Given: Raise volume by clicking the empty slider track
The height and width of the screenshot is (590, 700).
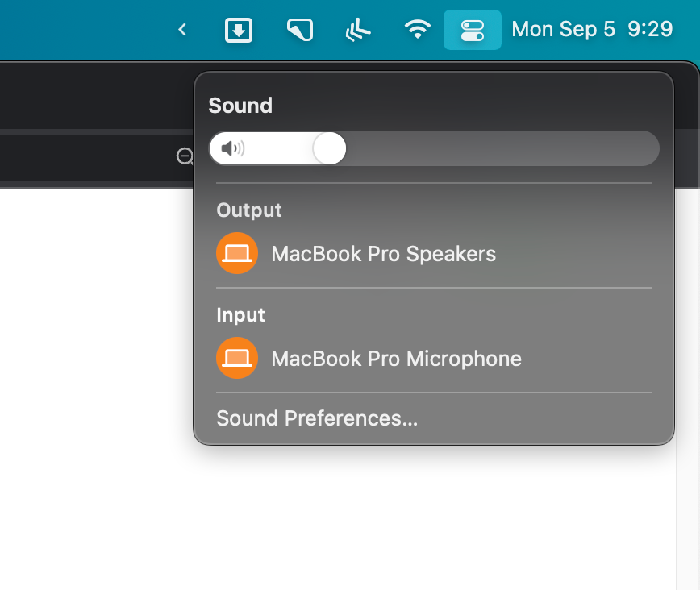Looking at the screenshot, I should pyautogui.click(x=502, y=148).
